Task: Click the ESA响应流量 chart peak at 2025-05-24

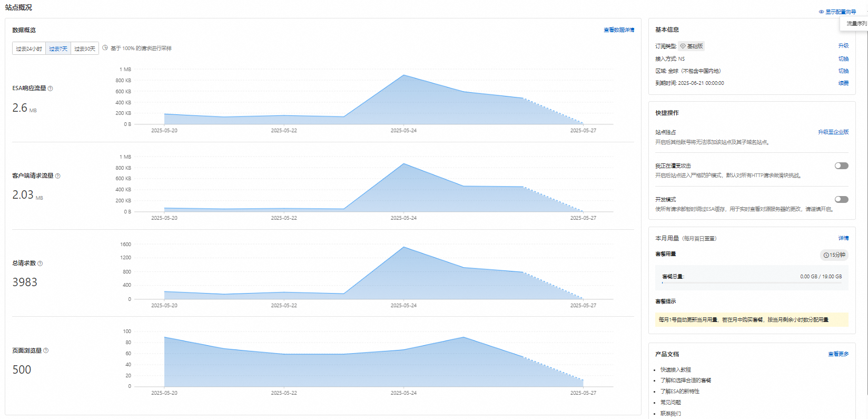Action: 403,75
